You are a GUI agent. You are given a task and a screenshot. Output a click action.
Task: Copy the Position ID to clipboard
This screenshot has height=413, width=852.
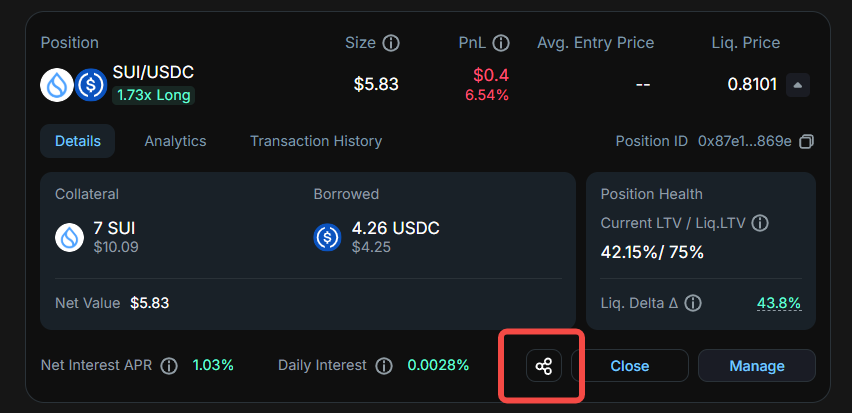(x=807, y=142)
